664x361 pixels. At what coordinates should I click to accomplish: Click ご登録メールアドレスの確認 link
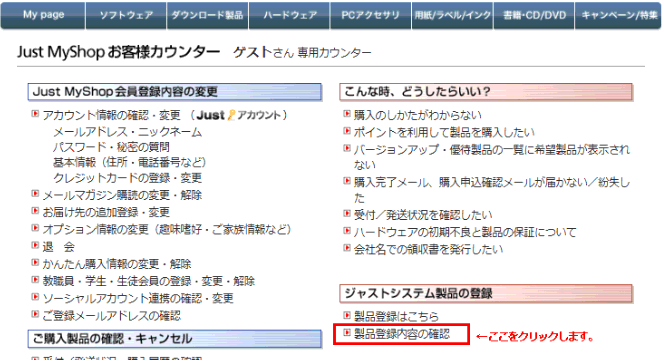tap(111, 316)
